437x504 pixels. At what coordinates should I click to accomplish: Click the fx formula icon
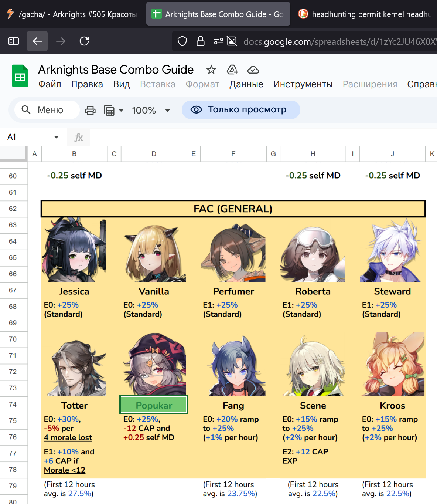79,137
